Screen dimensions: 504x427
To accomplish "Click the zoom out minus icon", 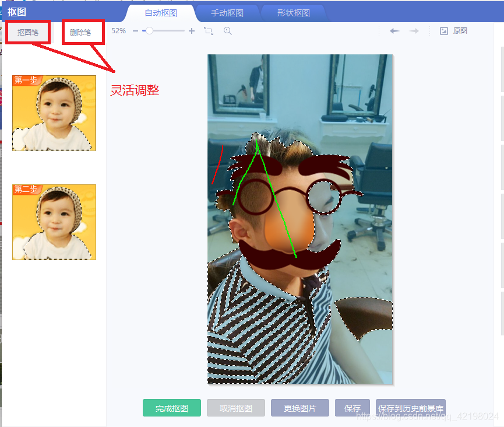I will [135, 31].
